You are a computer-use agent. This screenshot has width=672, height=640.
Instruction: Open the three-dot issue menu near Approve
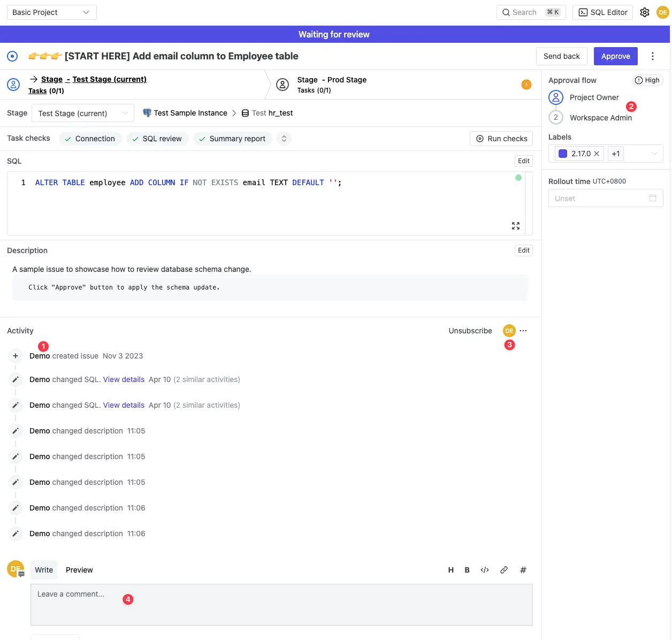tap(652, 56)
